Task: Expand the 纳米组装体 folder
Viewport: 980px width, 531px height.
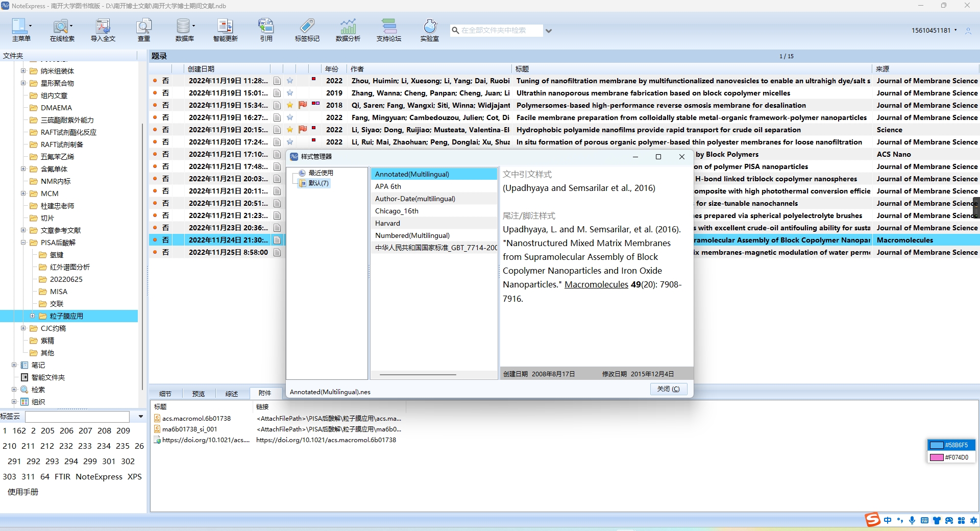Action: [x=23, y=71]
